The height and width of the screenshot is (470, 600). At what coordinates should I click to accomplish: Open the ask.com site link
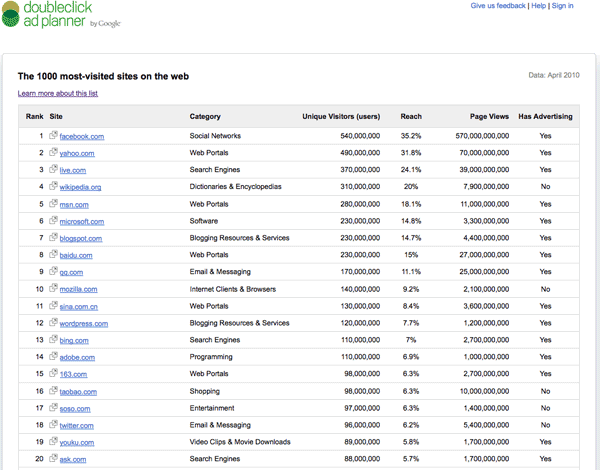click(73, 459)
